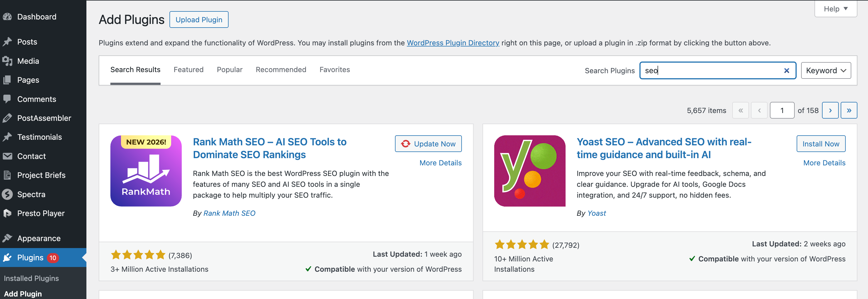
Task: Click the Comments bubble icon
Action: point(8,99)
